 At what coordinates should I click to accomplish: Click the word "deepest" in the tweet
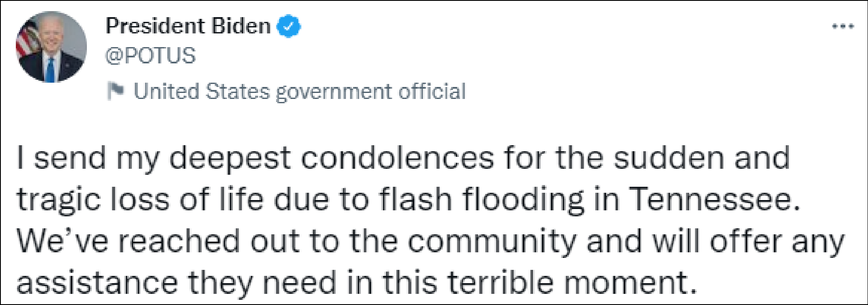pyautogui.click(x=230, y=159)
